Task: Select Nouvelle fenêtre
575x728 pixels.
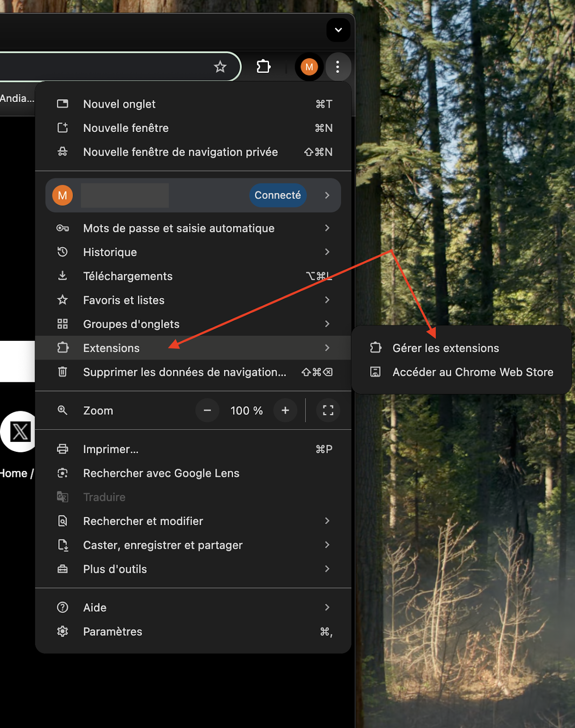Action: [193, 128]
